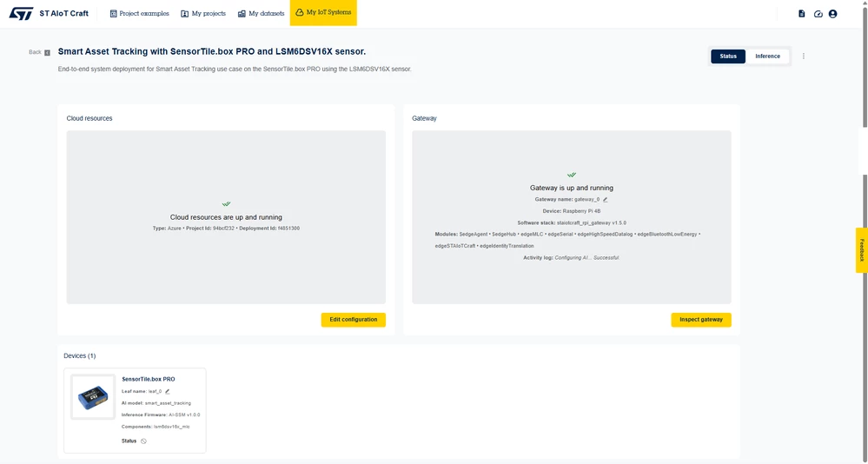The height and width of the screenshot is (464, 868).
Task: Click the Inference Firmware line
Action: click(x=161, y=414)
